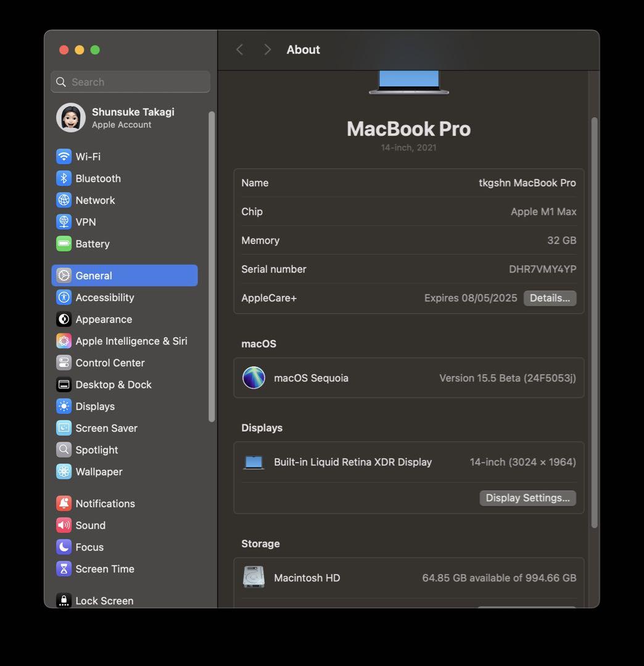Click the memory value 32 GB
The height and width of the screenshot is (666, 644).
(x=561, y=240)
